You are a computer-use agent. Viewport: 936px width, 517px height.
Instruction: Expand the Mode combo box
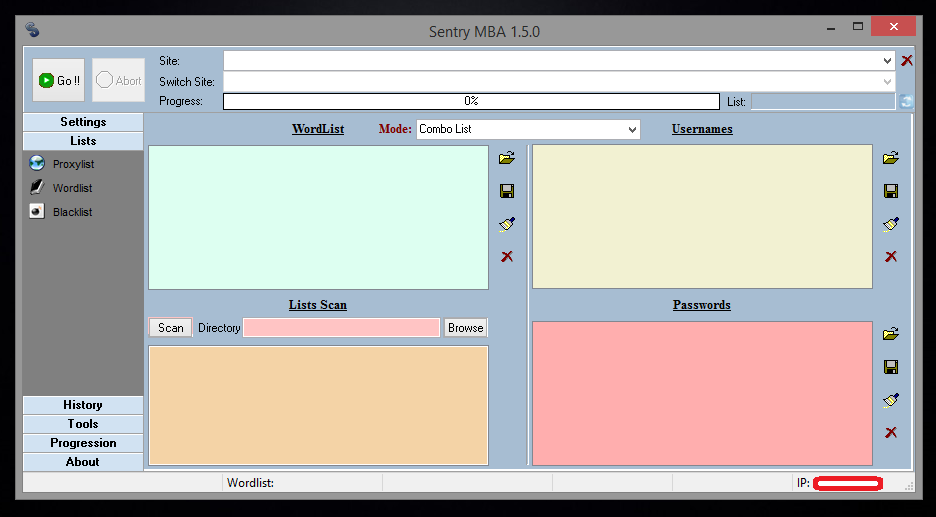(x=632, y=130)
